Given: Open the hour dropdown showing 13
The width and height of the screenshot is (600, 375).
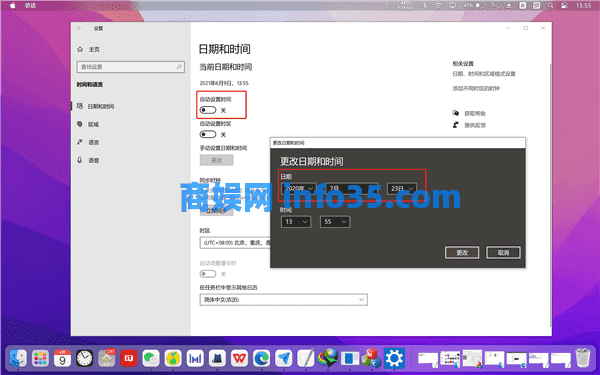Looking at the screenshot, I should point(296,222).
